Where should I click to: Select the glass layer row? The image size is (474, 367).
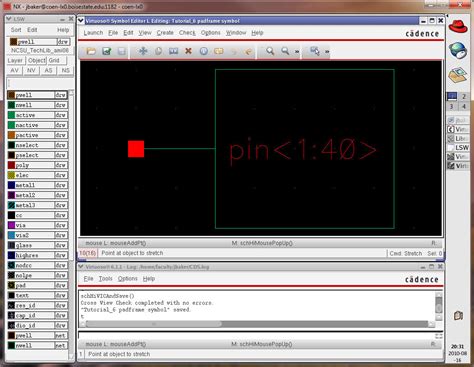coord(38,245)
